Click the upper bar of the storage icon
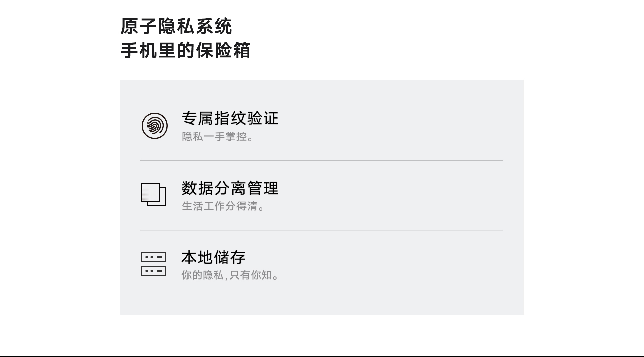This screenshot has width=644, height=357. (153, 257)
